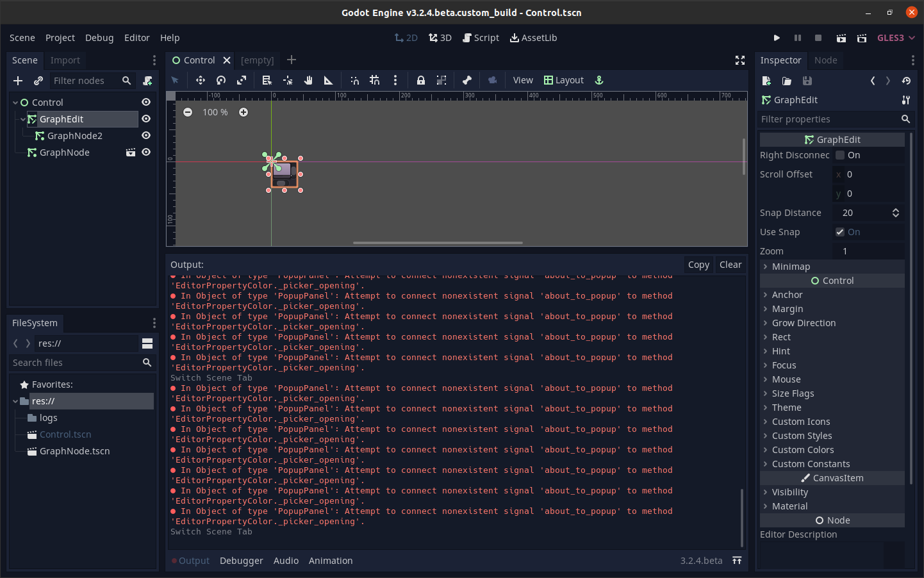Image resolution: width=924 pixels, height=578 pixels.
Task: Clear the Output log
Action: 730,264
